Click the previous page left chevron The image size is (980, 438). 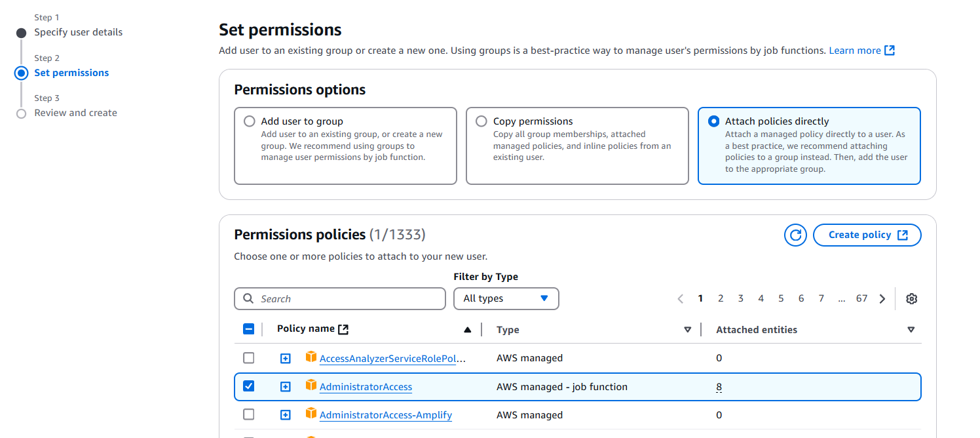[680, 298]
